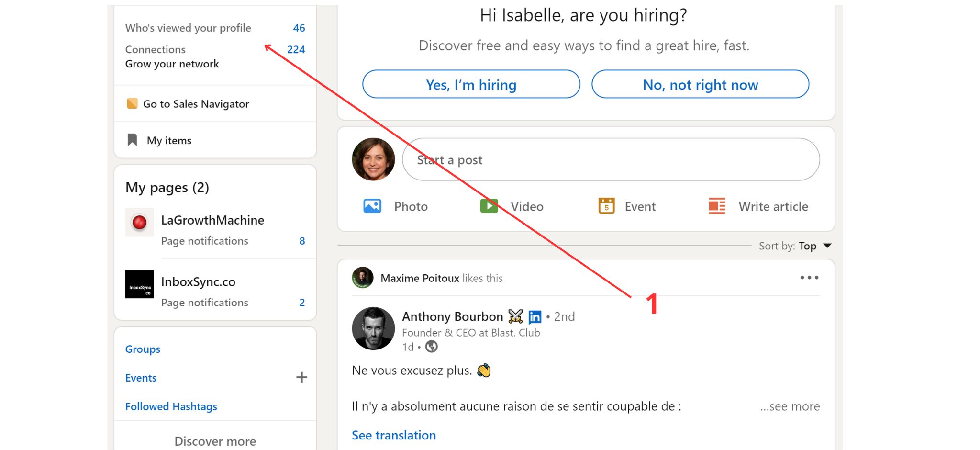The height and width of the screenshot is (450, 980).
Task: View profile view count 46
Action: (x=299, y=28)
